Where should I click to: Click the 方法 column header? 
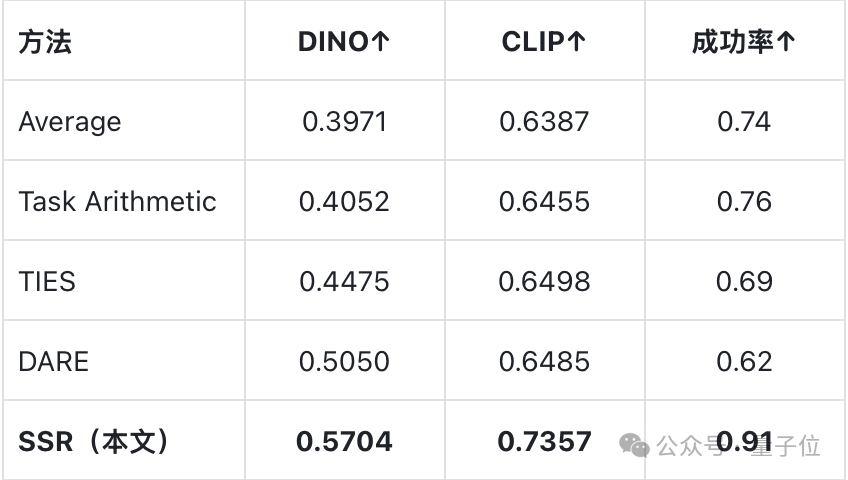(x=45, y=42)
